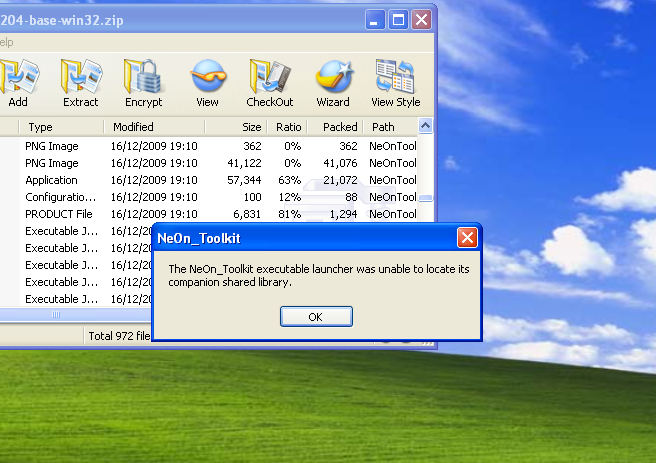Click the 1,294 packed size cell

(343, 215)
